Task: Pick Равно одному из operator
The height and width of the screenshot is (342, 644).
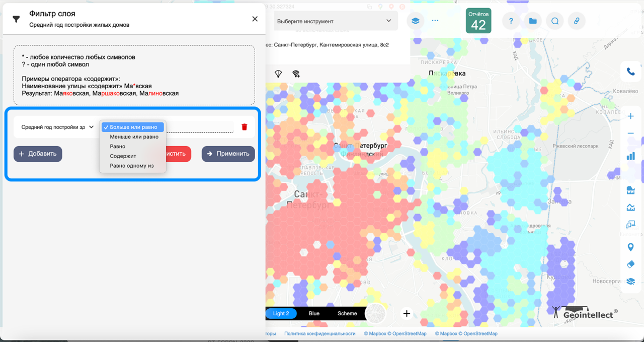Action: 133,166
